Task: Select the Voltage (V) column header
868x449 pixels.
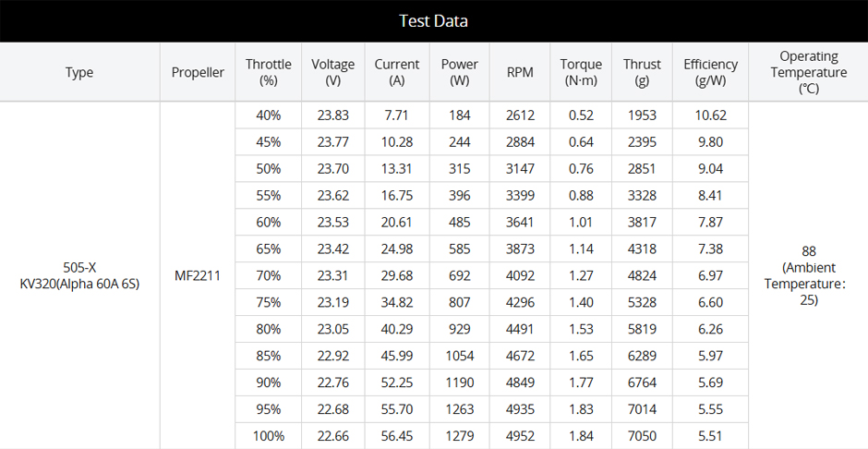Action: 332,72
